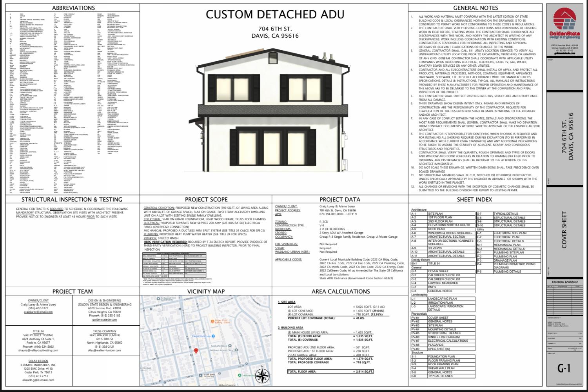Click the Upper Crust Baking map marker
The height and width of the screenshot is (392, 588).
pos(212,321)
